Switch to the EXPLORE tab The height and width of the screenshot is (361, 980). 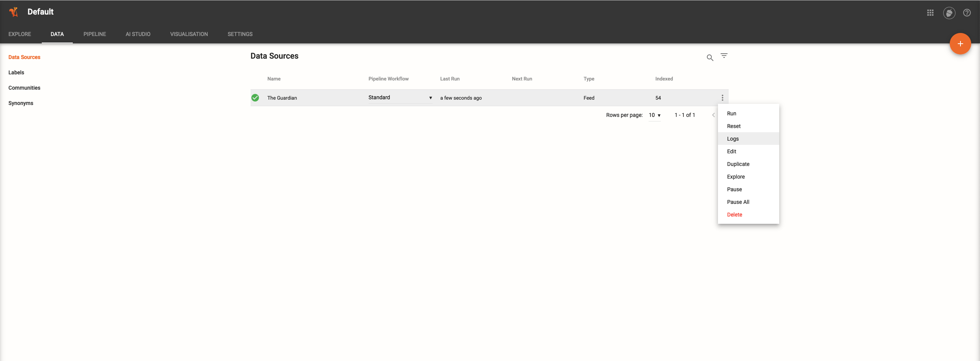(20, 34)
